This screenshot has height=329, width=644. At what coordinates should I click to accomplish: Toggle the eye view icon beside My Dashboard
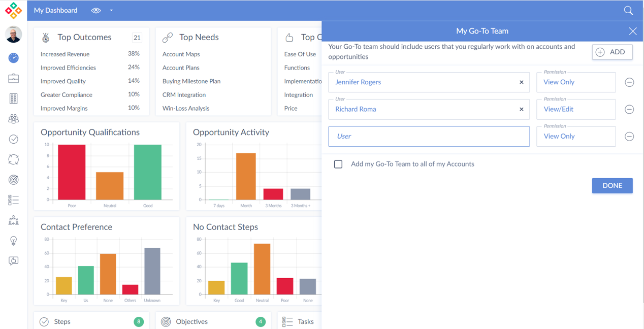pos(96,11)
